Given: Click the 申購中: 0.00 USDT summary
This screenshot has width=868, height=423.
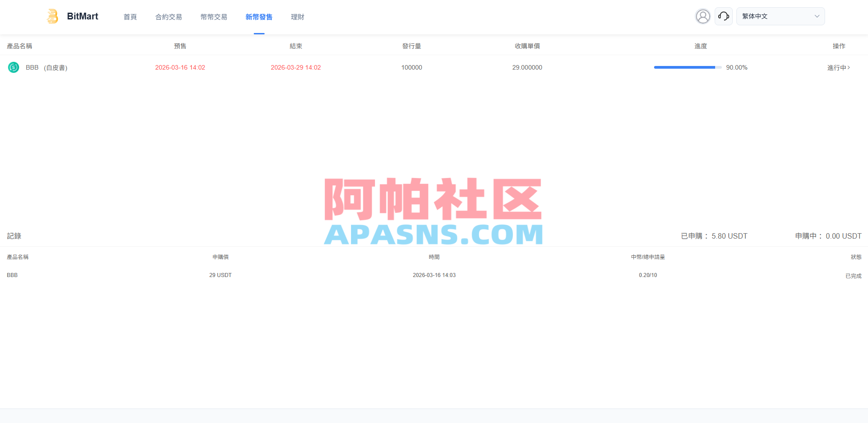Looking at the screenshot, I should [x=828, y=236].
